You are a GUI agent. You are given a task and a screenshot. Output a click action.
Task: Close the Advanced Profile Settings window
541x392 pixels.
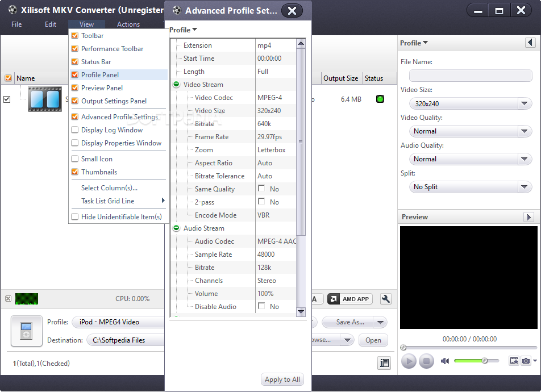click(292, 11)
